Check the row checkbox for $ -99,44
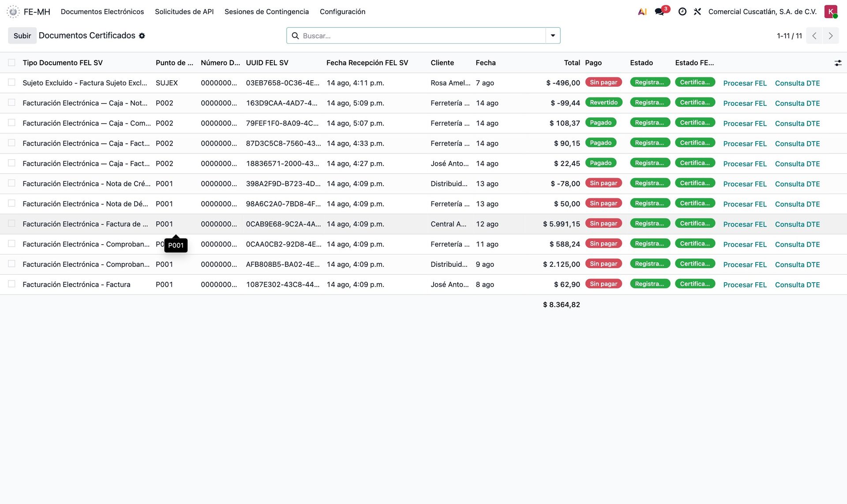This screenshot has width=847, height=504. (11, 103)
